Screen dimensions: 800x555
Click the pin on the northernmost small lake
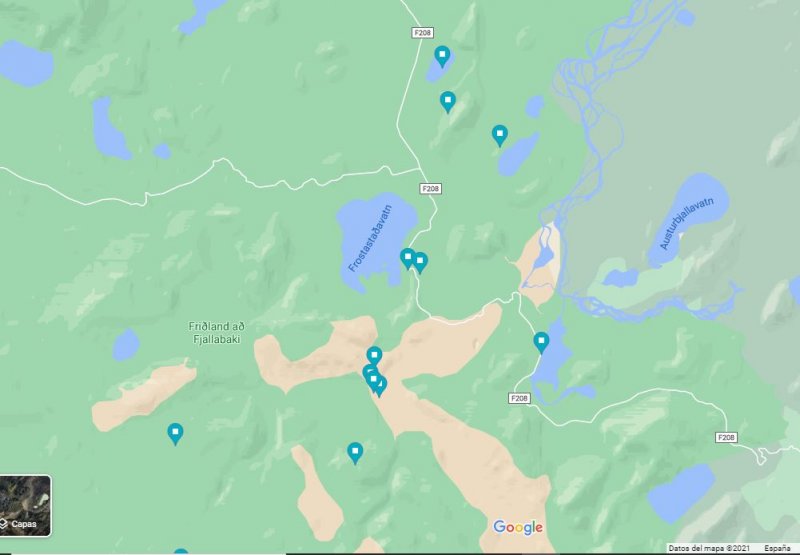click(442, 56)
